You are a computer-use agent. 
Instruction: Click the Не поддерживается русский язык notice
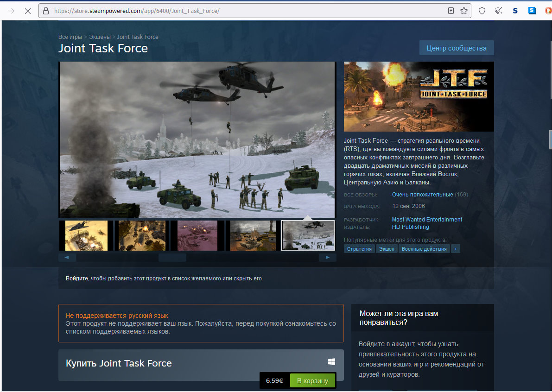(x=201, y=323)
